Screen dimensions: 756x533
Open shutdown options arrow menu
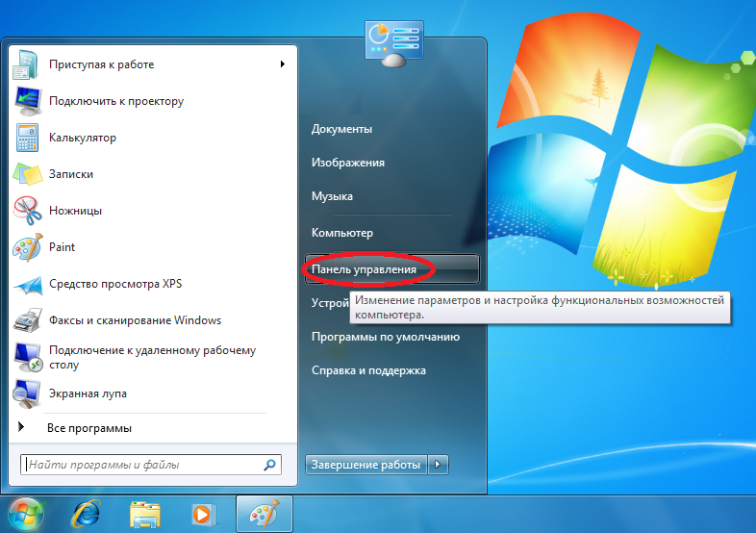(x=439, y=465)
